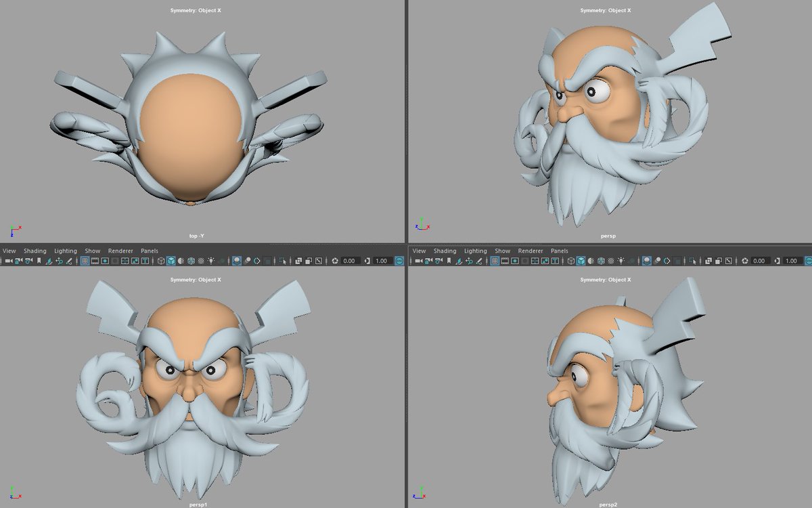The height and width of the screenshot is (508, 812).
Task: Click Isolate Select icon in persp2 panel
Action: [692, 261]
